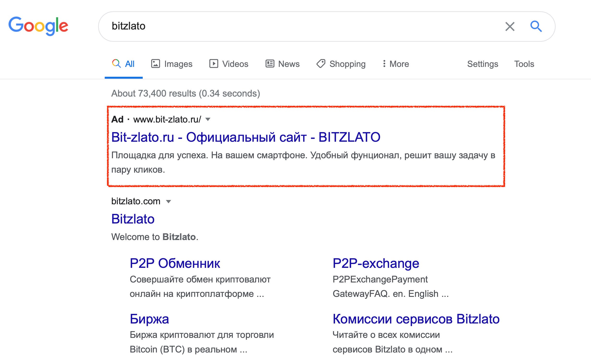Open search Settings

(x=482, y=64)
